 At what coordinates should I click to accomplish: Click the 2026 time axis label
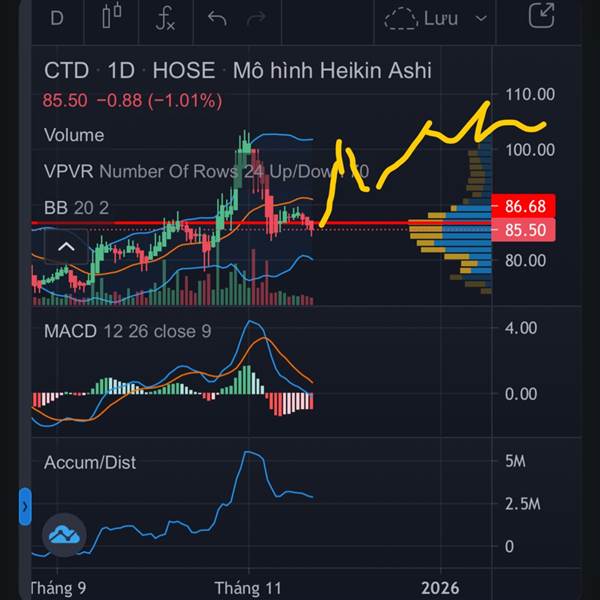[x=440, y=587]
